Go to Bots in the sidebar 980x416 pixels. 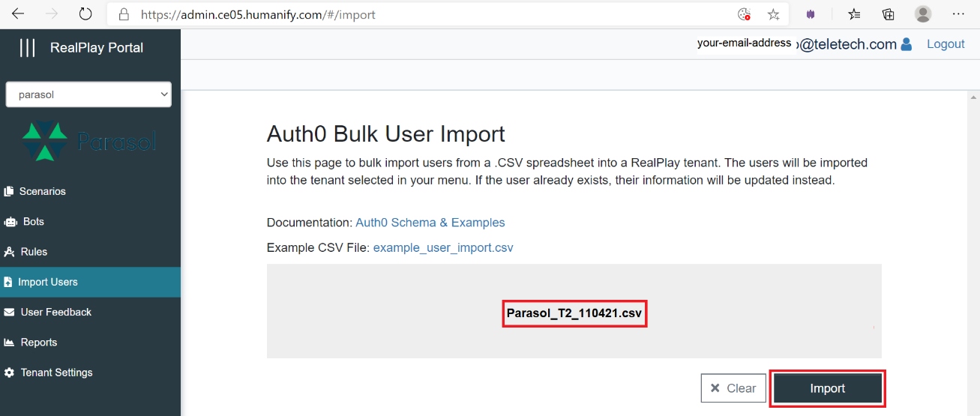[x=33, y=222]
